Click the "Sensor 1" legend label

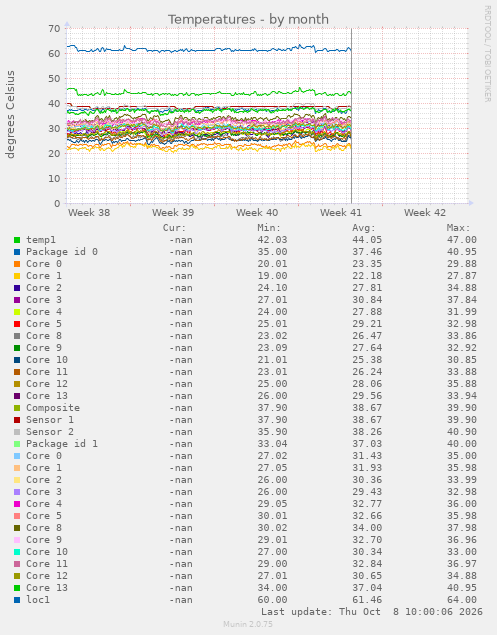point(50,420)
